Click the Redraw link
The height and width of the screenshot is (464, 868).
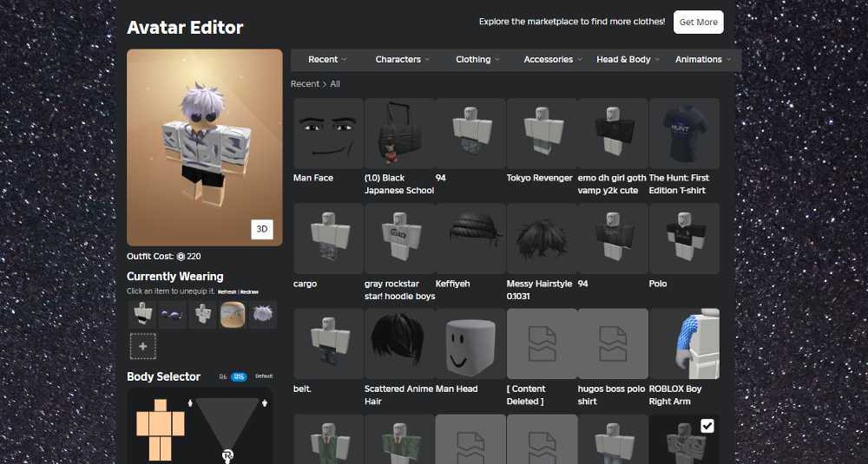tap(250, 292)
